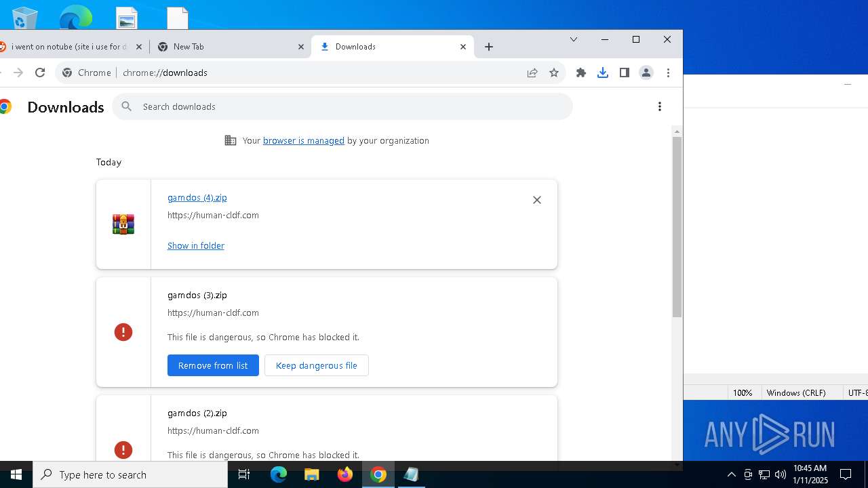Click the scrollbar up arrow on Downloads page
868x488 pixels.
677,130
